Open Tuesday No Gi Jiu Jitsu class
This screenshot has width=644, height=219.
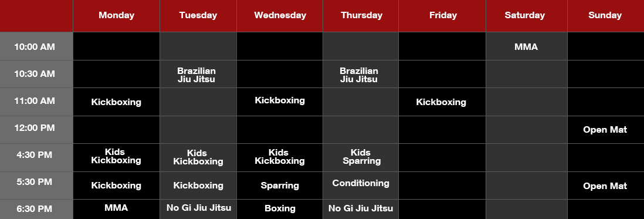click(x=198, y=208)
